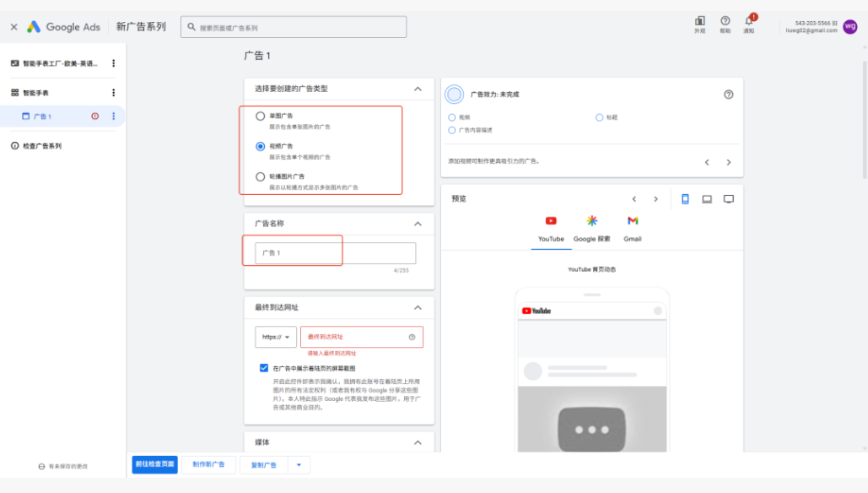Show previous ad strength tip
The image size is (868, 493).
[707, 162]
